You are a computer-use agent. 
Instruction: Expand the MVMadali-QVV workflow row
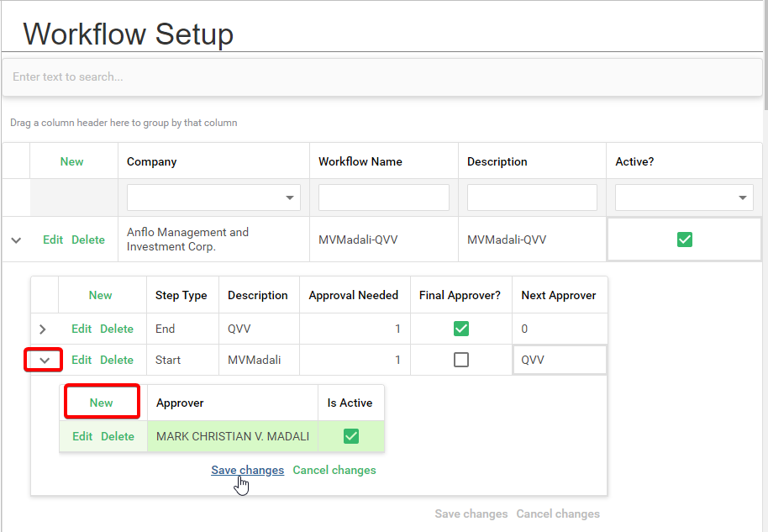tap(15, 240)
